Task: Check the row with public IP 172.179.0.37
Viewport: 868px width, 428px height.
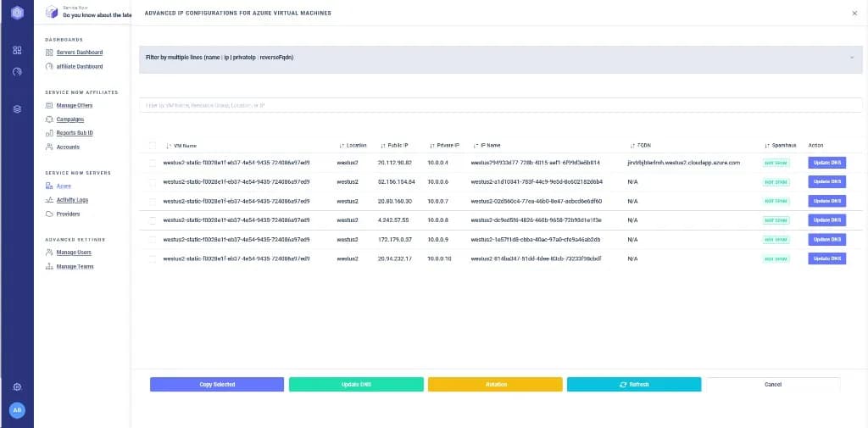Action: 153,239
